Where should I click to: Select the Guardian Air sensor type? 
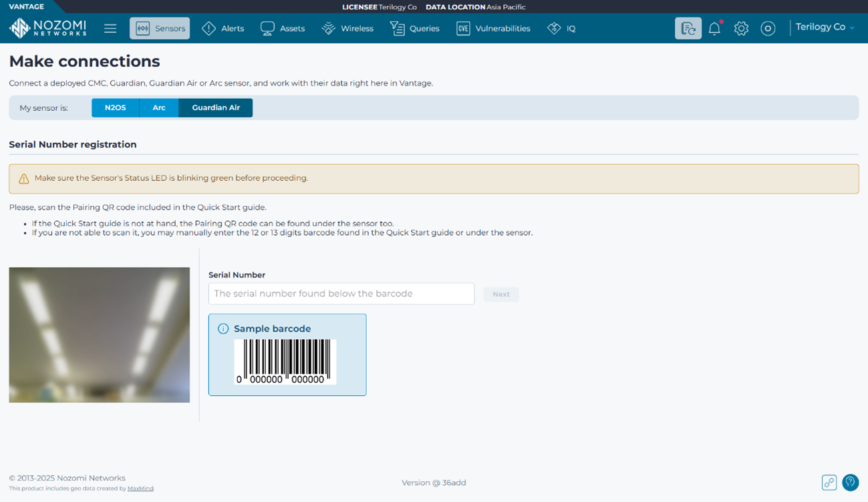(x=216, y=107)
